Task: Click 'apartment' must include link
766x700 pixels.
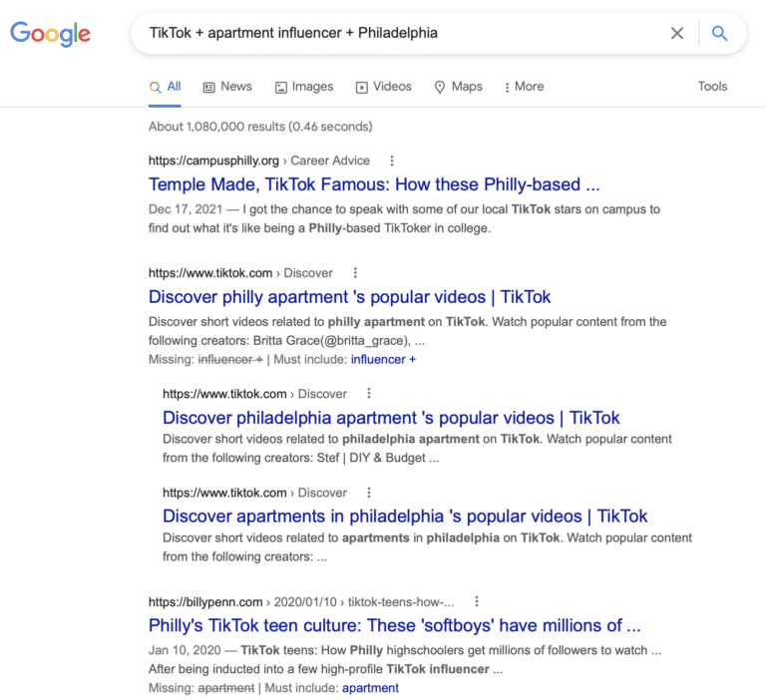Action: tap(370, 688)
